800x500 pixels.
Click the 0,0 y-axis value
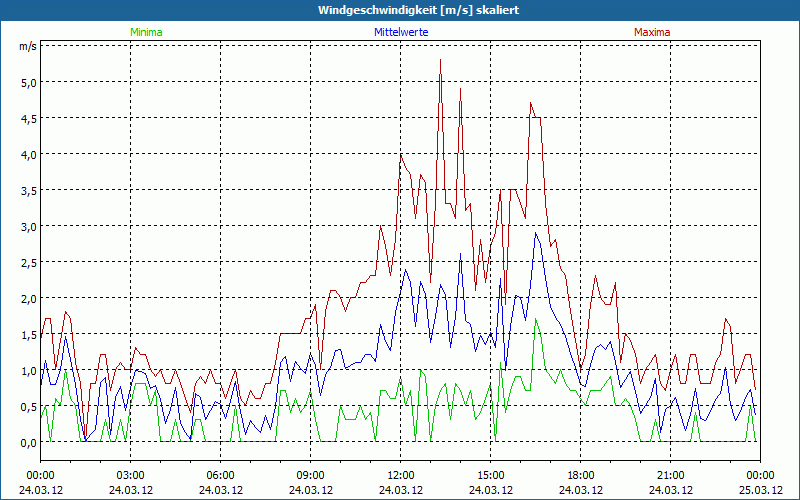point(29,443)
